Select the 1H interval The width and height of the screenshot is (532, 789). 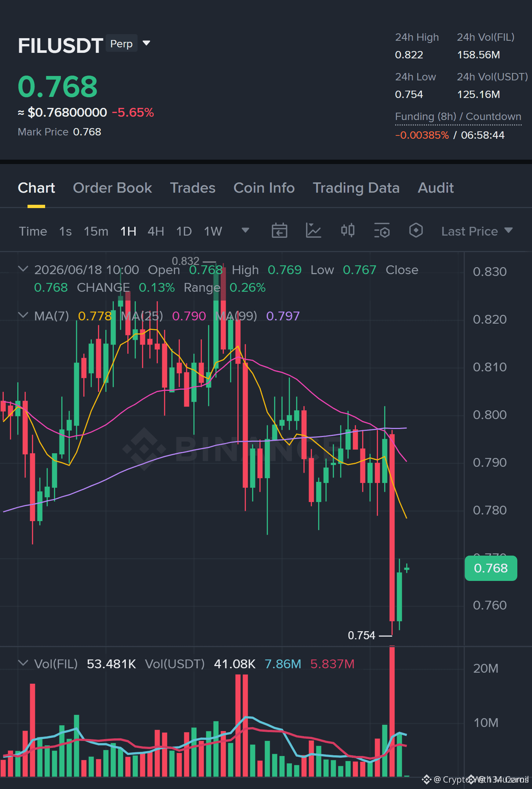coord(128,231)
